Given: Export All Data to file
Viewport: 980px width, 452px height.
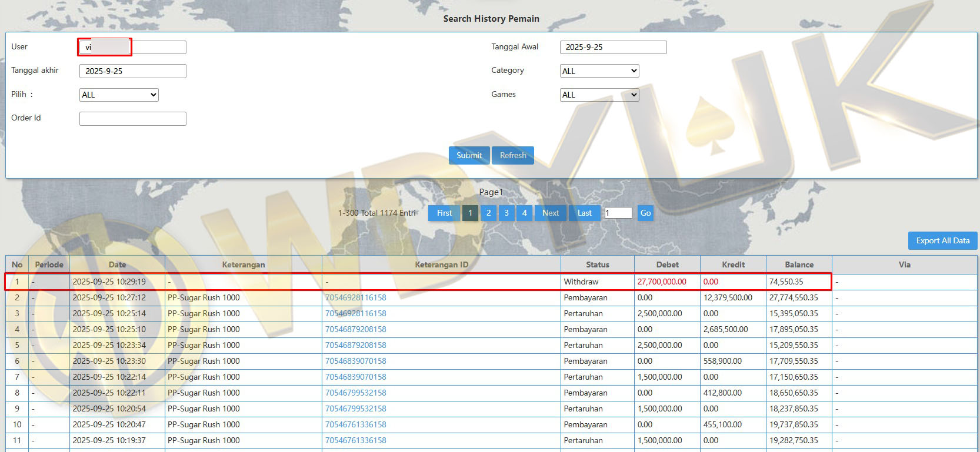Looking at the screenshot, I should [x=942, y=240].
